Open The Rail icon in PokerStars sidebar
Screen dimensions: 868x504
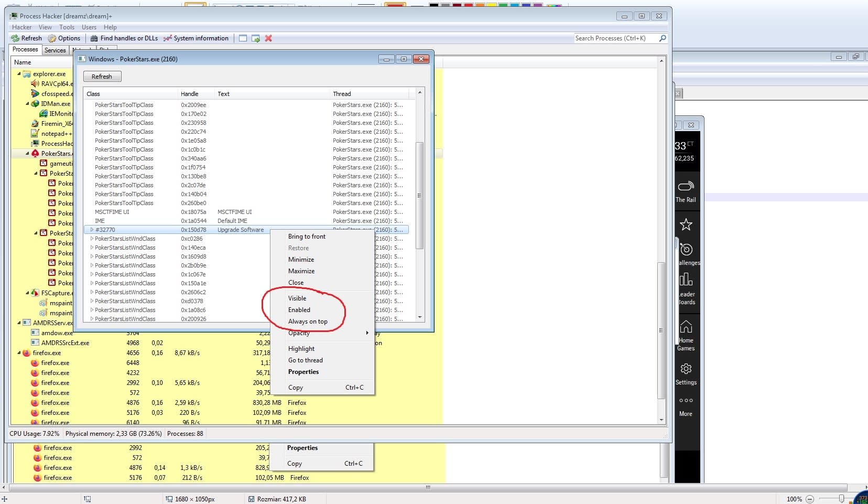pyautogui.click(x=686, y=186)
